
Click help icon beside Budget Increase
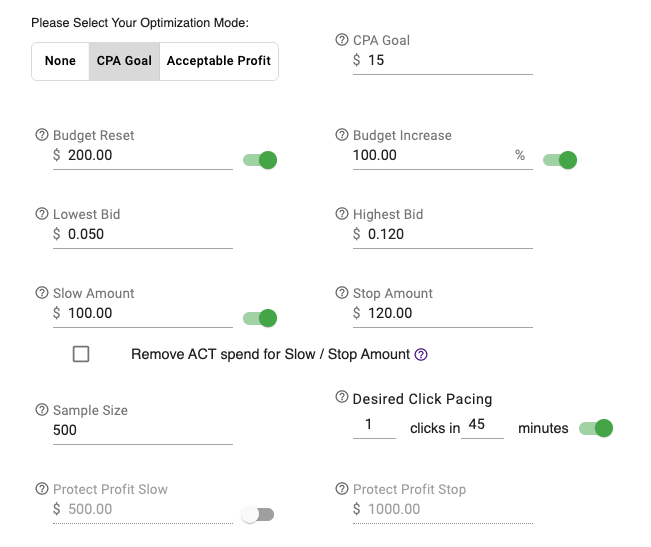[x=341, y=135]
